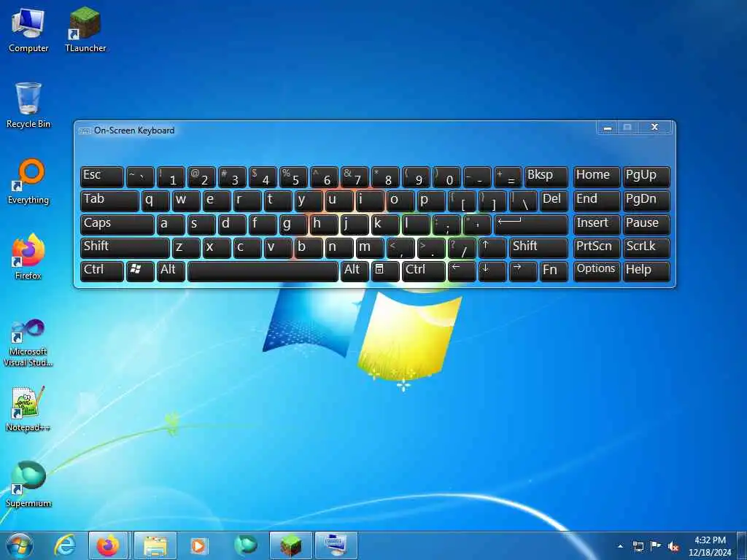Viewport: 747px width, 560px height.
Task: Click the Esc key
Action: click(102, 176)
